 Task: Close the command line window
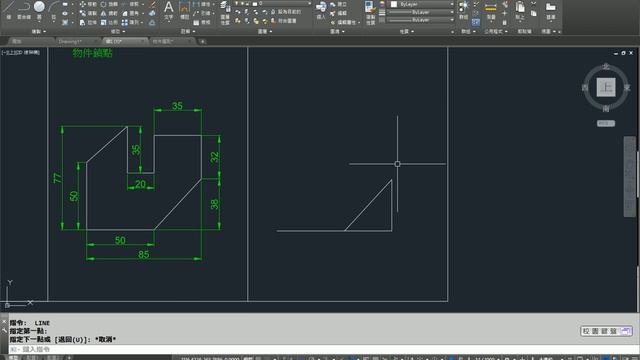(4, 322)
